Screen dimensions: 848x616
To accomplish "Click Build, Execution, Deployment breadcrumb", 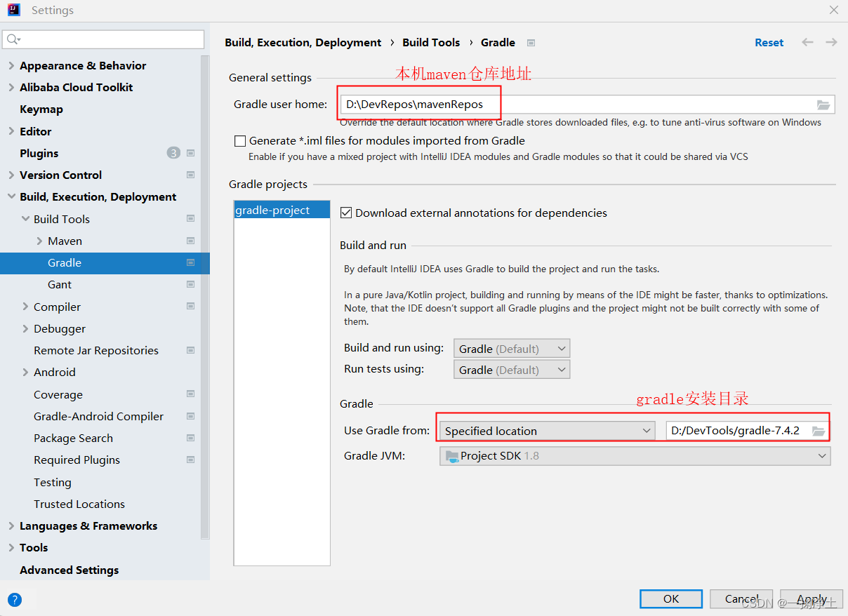I will pos(303,43).
